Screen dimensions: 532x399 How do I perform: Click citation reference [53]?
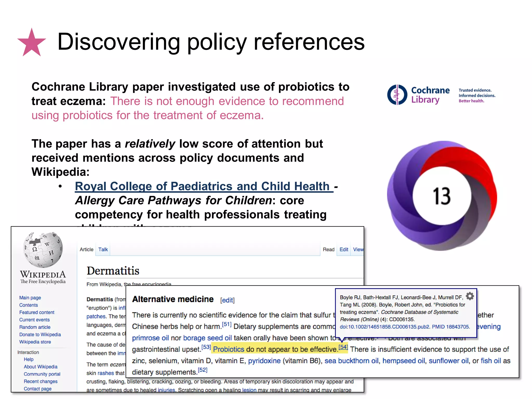(206, 347)
